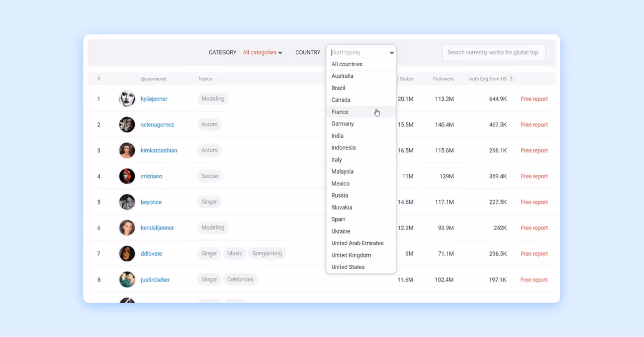Get Free report for kendalljenner
Screen dimensions: 644x337
(x=534, y=228)
